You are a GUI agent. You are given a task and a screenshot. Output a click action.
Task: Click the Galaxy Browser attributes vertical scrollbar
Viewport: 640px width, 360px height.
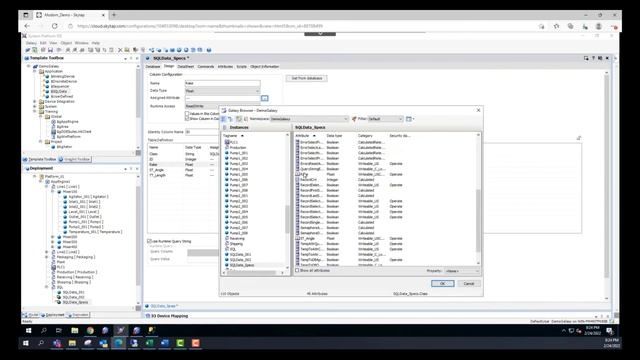point(478,199)
